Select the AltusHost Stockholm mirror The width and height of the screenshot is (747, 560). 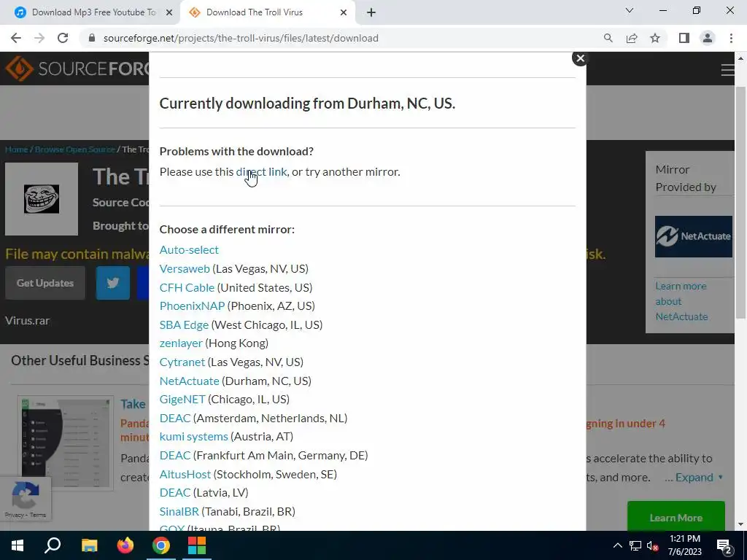tap(185, 474)
